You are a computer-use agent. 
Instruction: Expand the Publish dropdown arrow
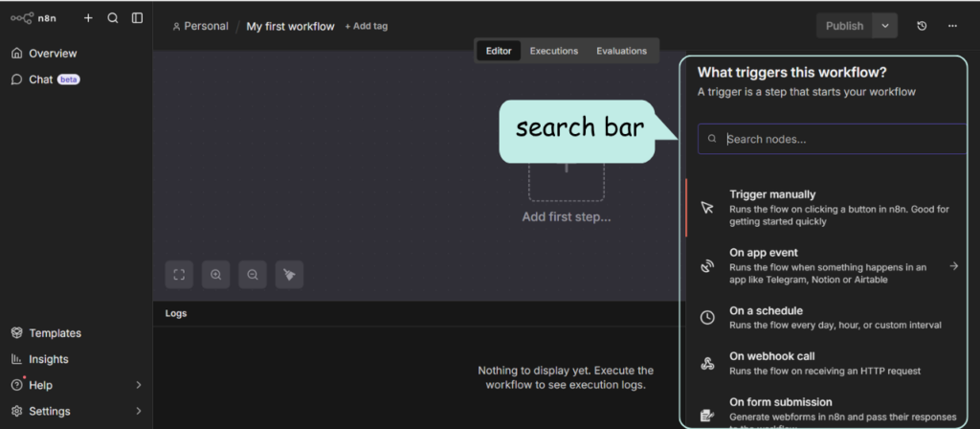coord(885,26)
